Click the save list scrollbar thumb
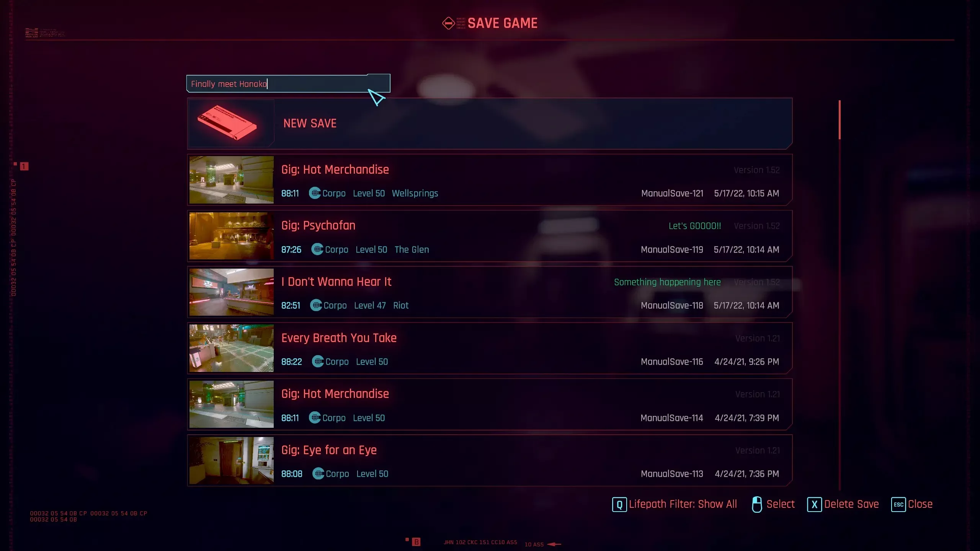 click(x=840, y=120)
